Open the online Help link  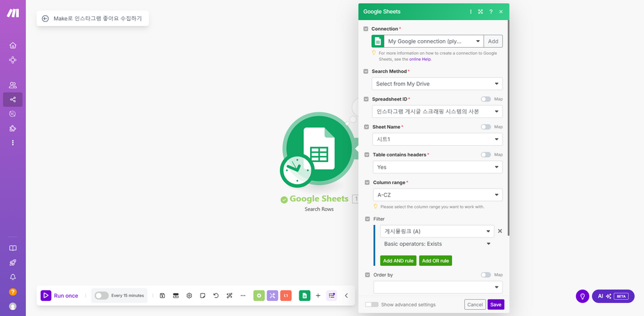419,59
